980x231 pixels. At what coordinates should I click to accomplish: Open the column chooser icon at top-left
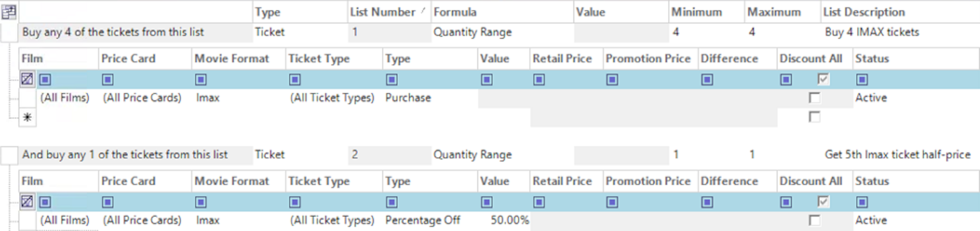(x=9, y=11)
